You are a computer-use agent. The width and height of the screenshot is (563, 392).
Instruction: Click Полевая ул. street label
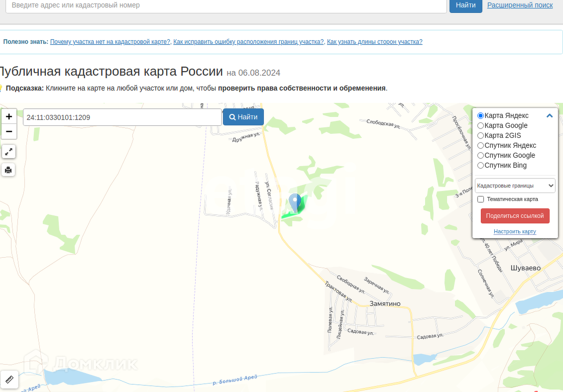tap(330, 319)
